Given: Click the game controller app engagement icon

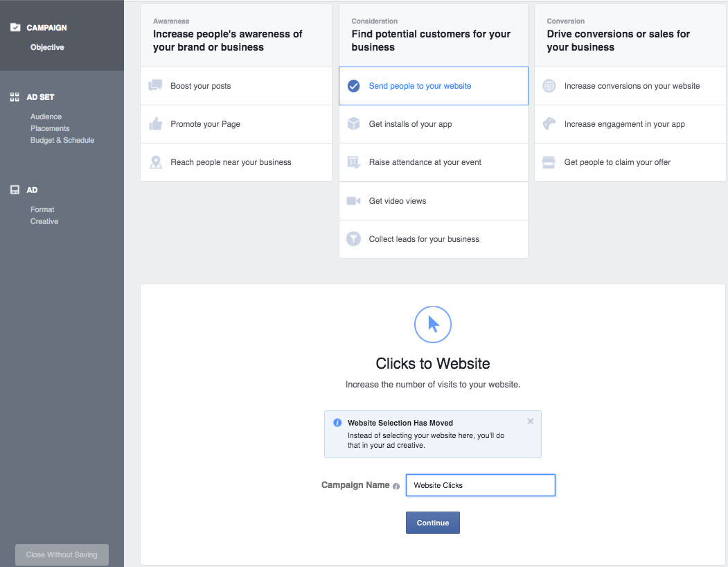Looking at the screenshot, I should tap(549, 123).
